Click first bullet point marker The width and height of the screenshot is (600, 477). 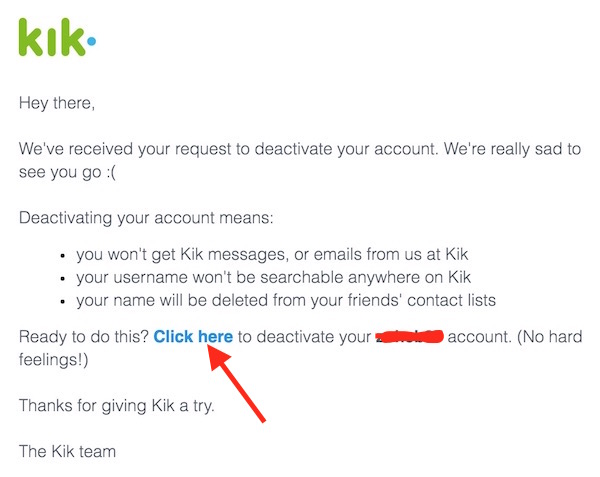point(63,256)
